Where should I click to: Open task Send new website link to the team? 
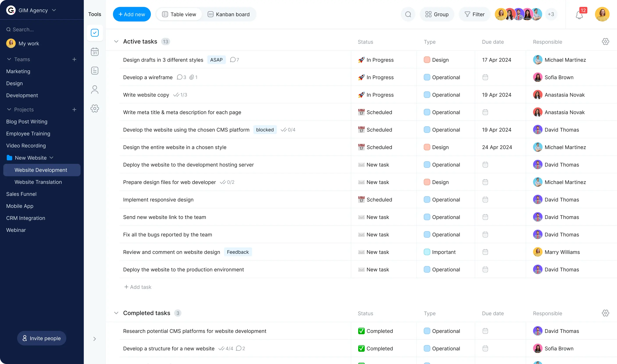pyautogui.click(x=164, y=217)
